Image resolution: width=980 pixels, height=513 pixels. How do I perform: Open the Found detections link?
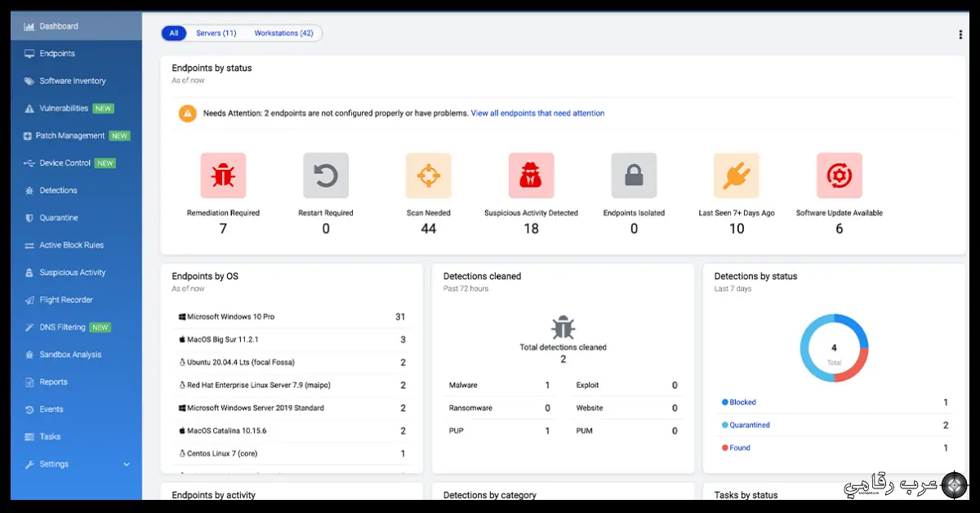click(x=740, y=448)
